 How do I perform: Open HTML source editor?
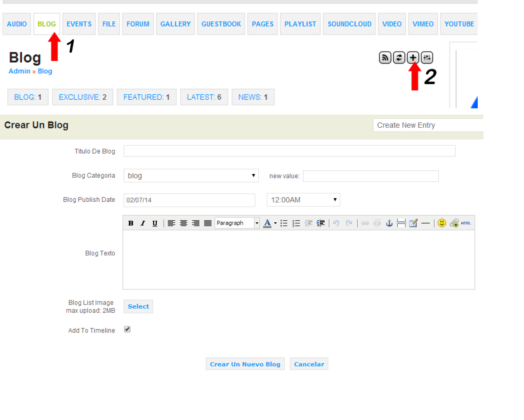[x=466, y=223]
